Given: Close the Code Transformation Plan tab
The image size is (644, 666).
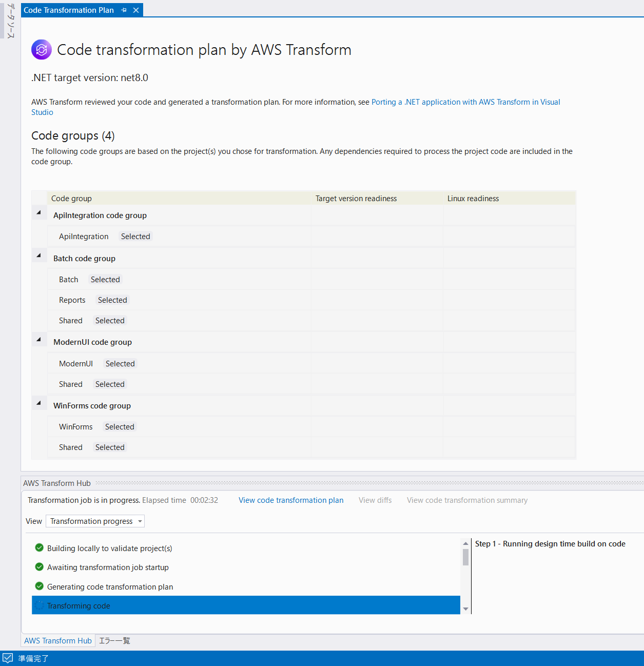Looking at the screenshot, I should (136, 10).
